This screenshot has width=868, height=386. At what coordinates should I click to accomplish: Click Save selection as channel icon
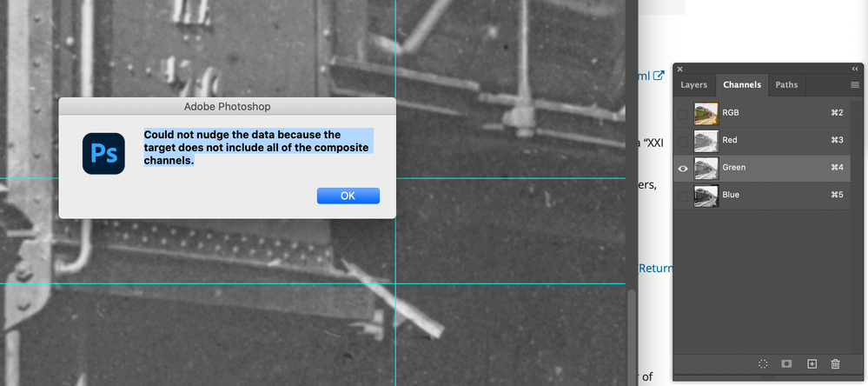[x=785, y=364]
